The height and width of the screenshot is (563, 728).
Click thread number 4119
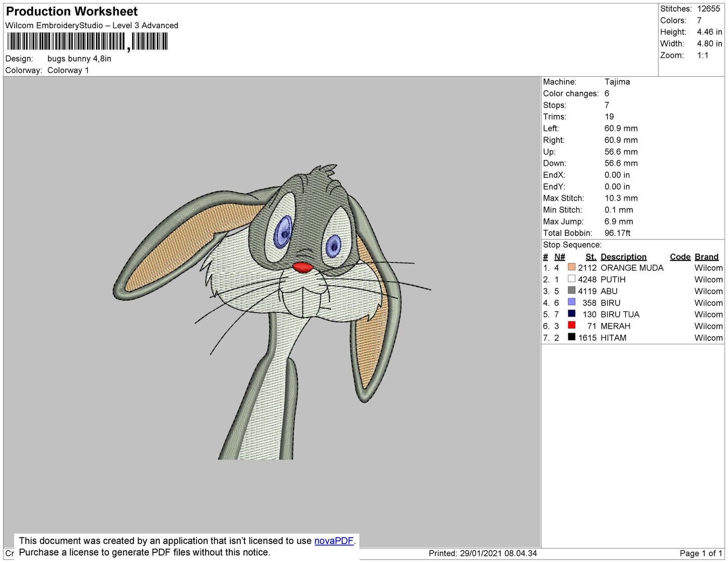587,291
